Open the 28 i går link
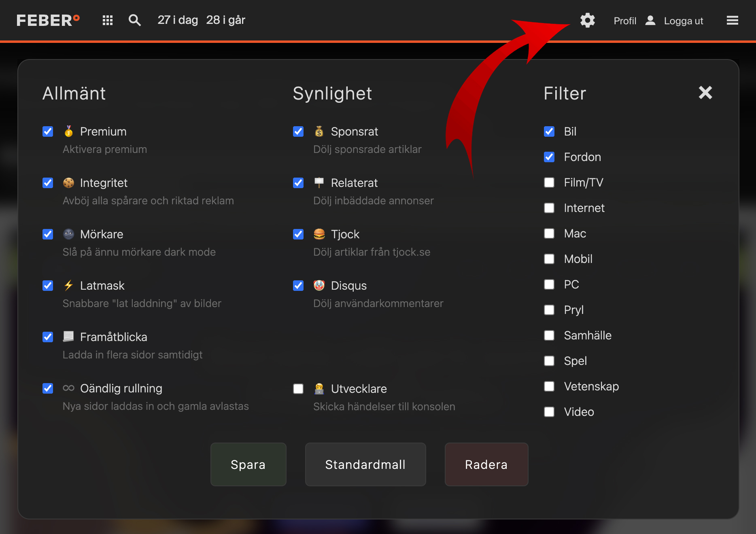Image resolution: width=756 pixels, height=534 pixels. pyautogui.click(x=226, y=20)
